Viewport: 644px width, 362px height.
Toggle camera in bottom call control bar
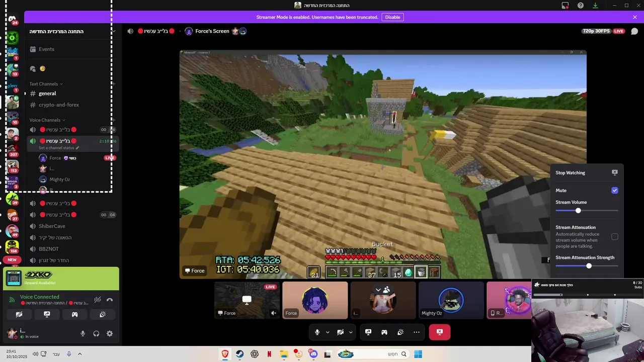340,332
